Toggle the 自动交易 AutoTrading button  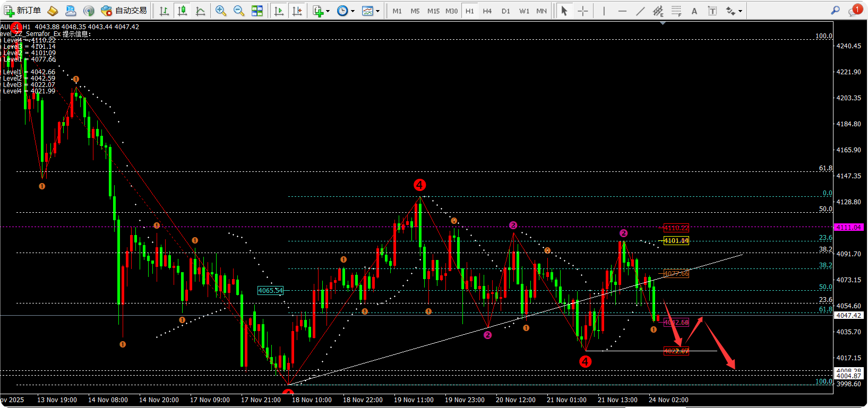click(124, 11)
